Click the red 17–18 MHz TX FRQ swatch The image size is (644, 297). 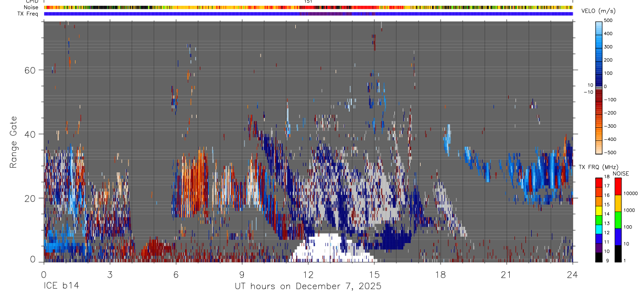click(599, 182)
